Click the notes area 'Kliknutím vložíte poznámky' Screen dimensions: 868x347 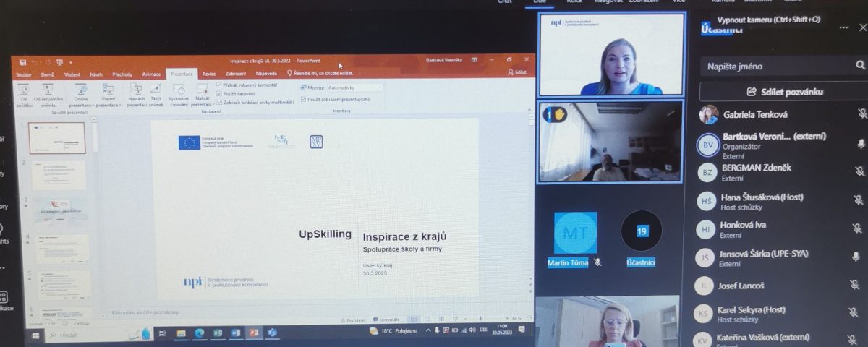click(x=145, y=312)
